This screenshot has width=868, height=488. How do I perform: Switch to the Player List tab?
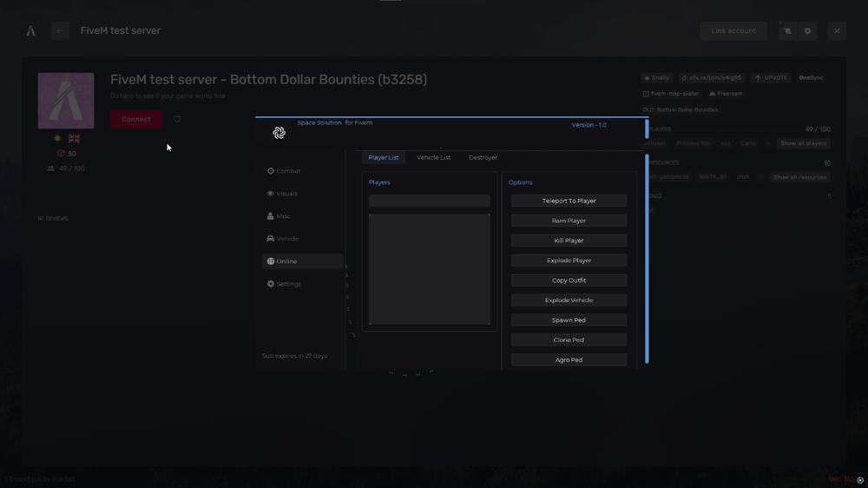tap(384, 158)
